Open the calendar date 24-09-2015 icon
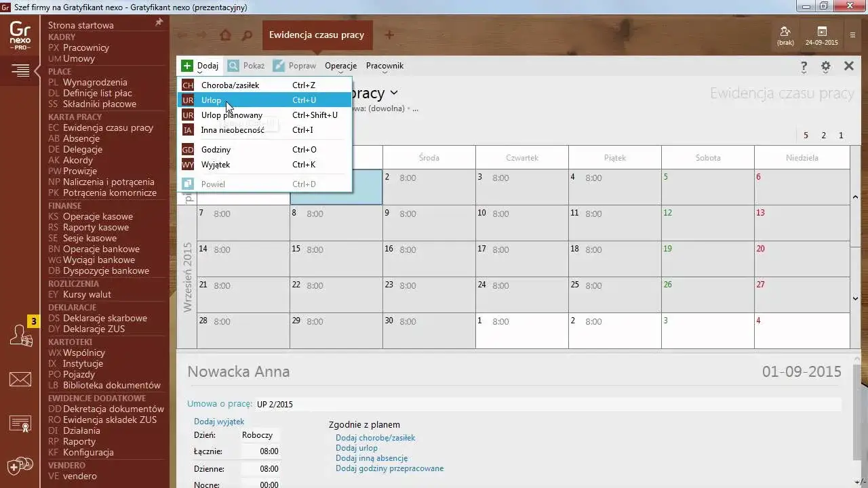Viewport: 868px width, 488px height. (821, 35)
